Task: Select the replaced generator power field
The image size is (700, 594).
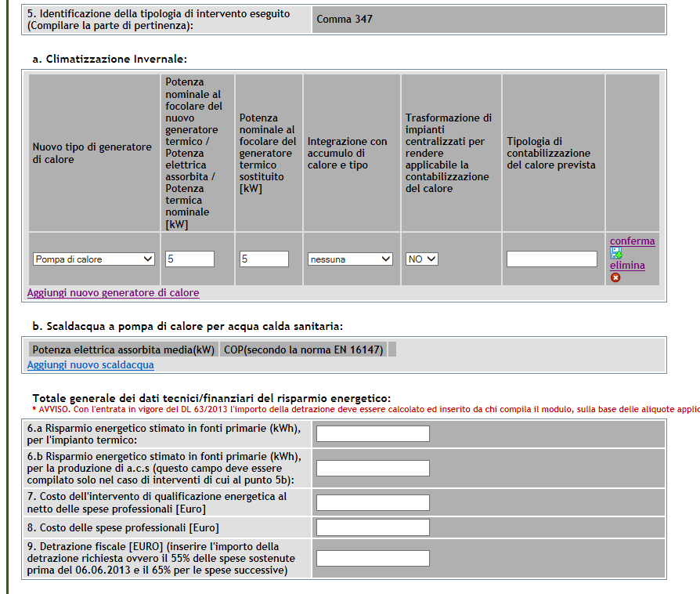Action: (264, 259)
